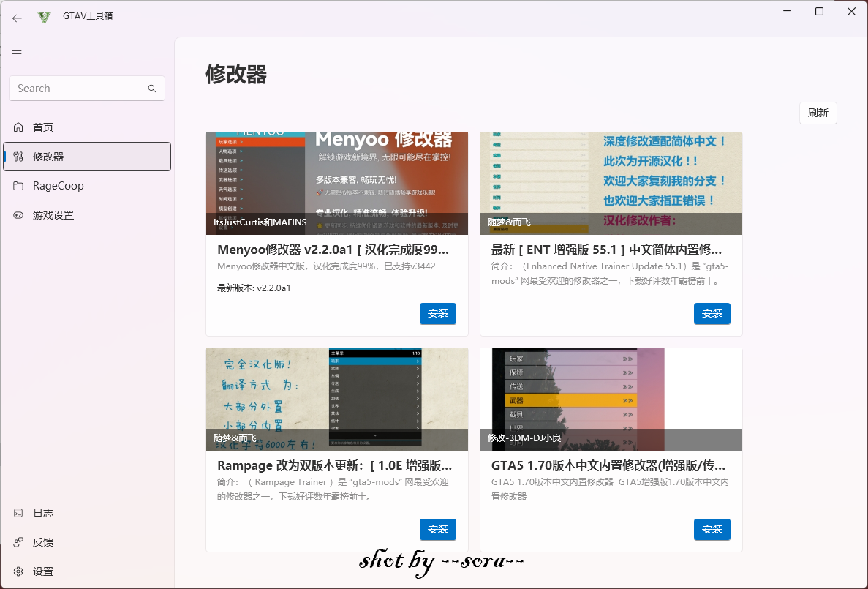Image resolution: width=868 pixels, height=589 pixels.
Task: Install the Menyoo修改器 v2.2.0a1 trainer
Action: coord(438,314)
